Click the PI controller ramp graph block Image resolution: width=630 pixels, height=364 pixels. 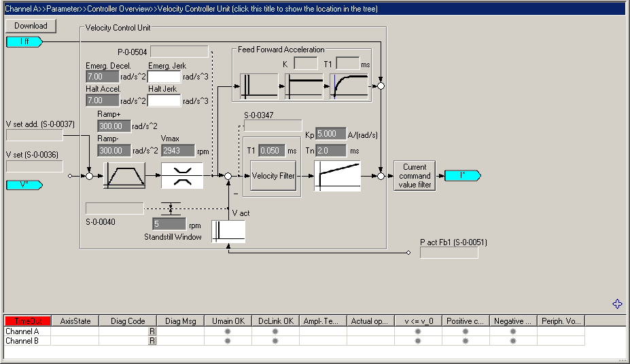(x=337, y=175)
